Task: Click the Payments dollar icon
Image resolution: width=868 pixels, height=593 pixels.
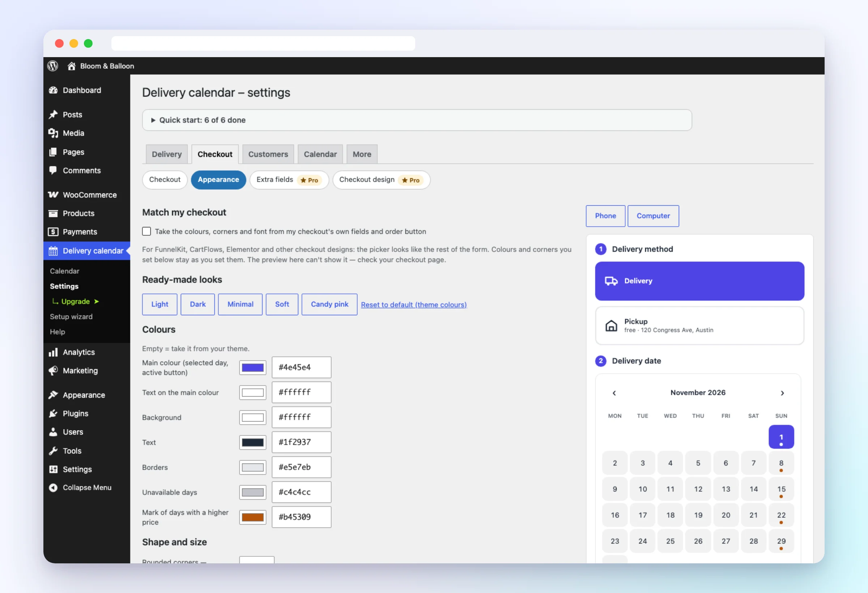Action: point(53,231)
